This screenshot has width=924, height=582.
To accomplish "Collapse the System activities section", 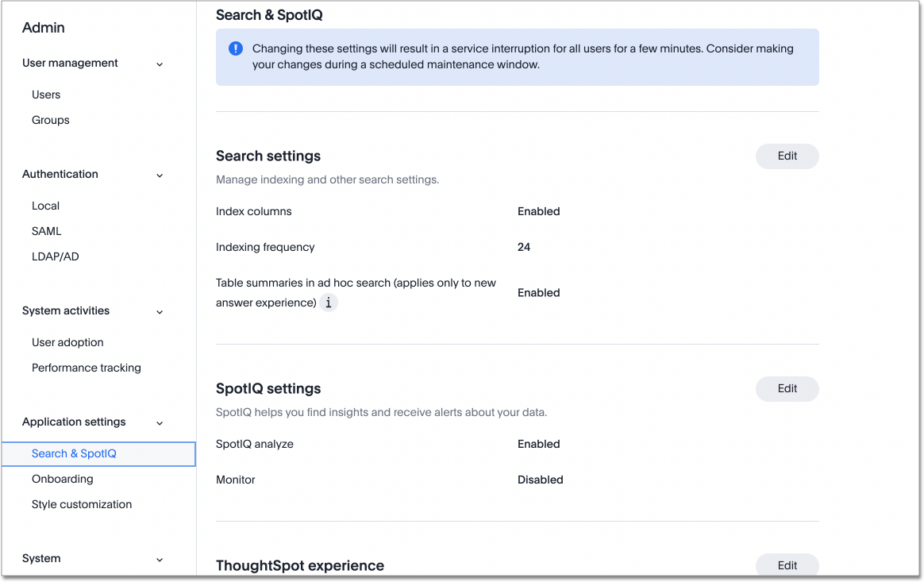I will click(160, 310).
